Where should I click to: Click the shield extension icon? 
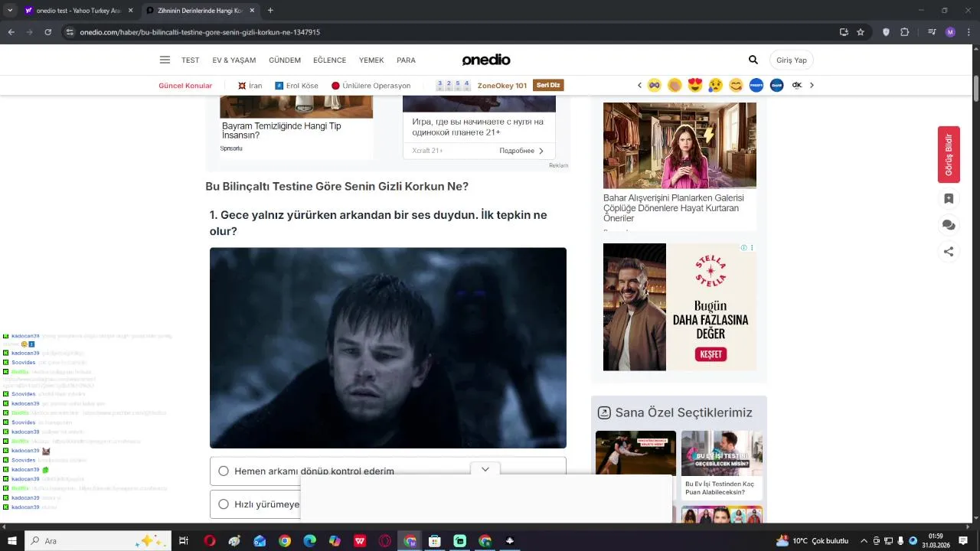[887, 32]
